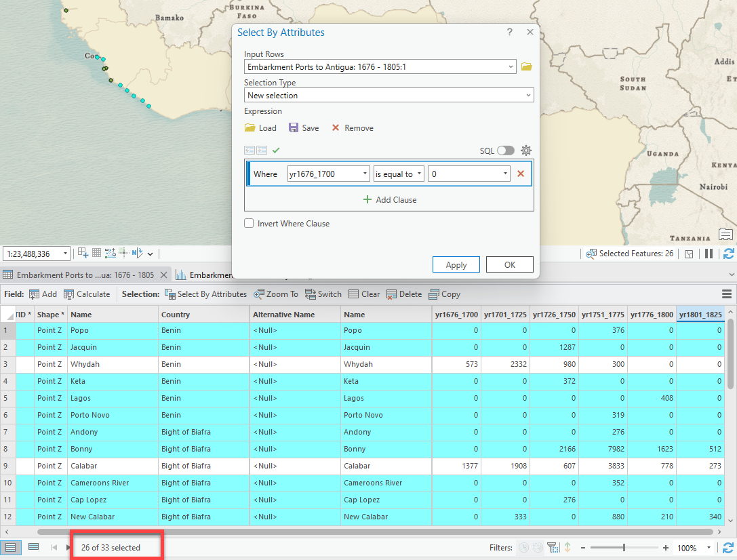Expand the Selection Type dropdown
737x560 pixels.
point(527,96)
